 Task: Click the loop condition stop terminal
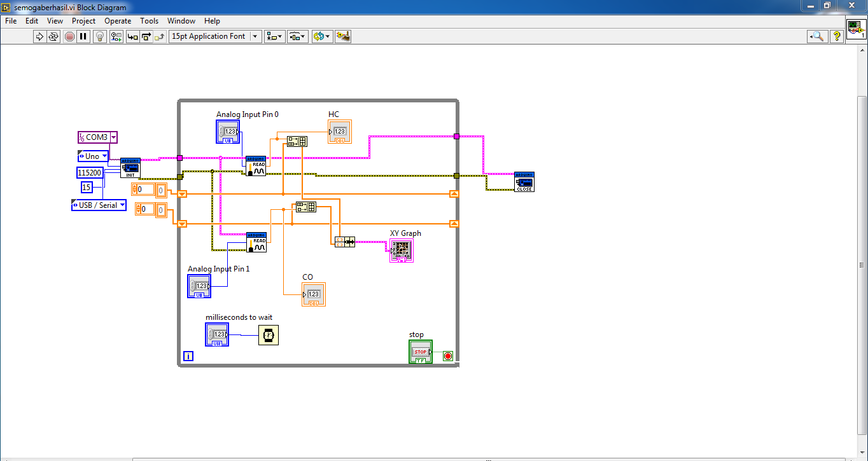[448, 356]
